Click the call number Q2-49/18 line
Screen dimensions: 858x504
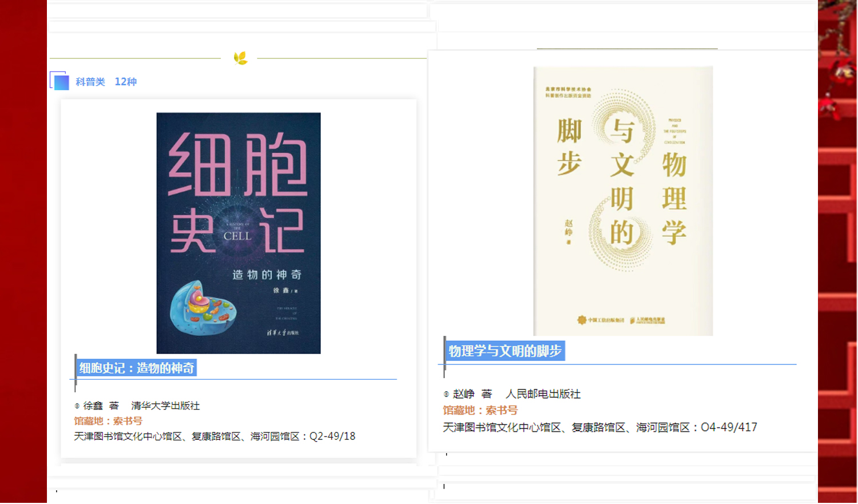[x=214, y=436]
